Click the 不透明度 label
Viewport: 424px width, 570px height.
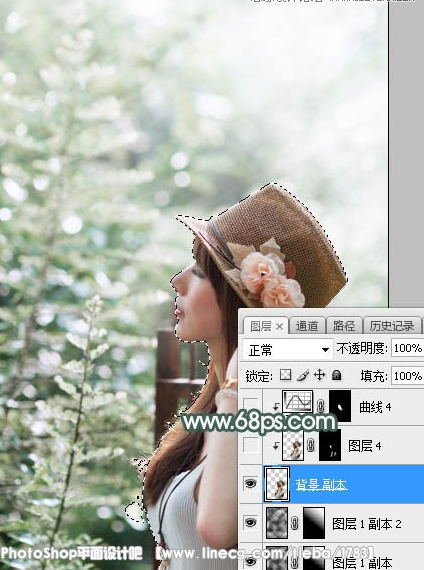pyautogui.click(x=362, y=349)
